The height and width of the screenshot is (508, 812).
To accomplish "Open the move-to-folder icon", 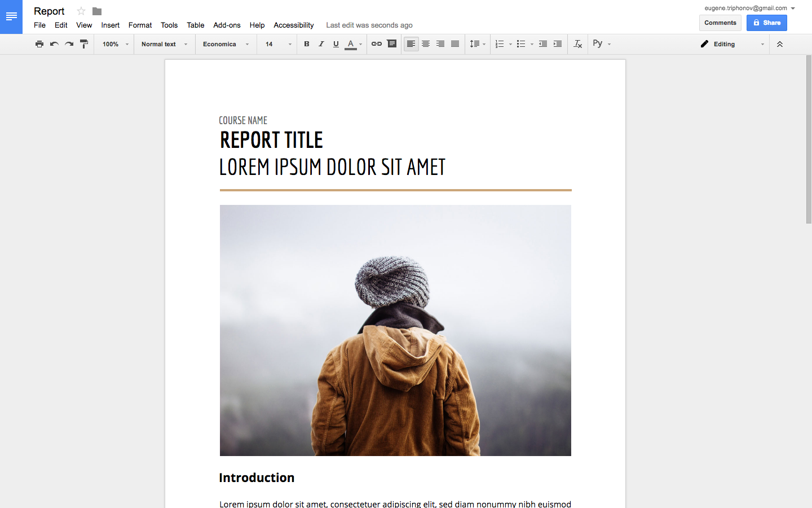I will (97, 11).
